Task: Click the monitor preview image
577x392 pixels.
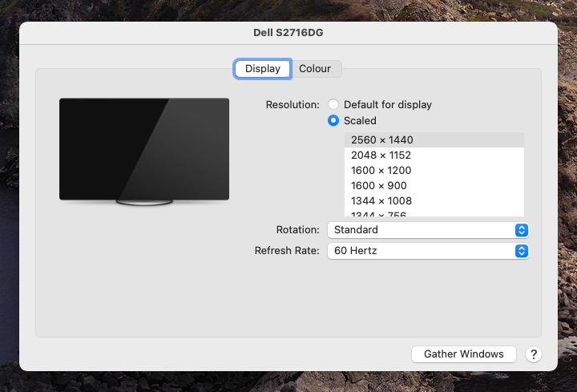Action: coord(144,152)
